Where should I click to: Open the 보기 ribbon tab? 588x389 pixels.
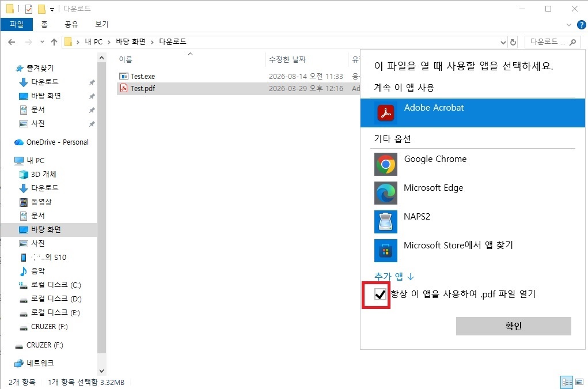point(101,24)
